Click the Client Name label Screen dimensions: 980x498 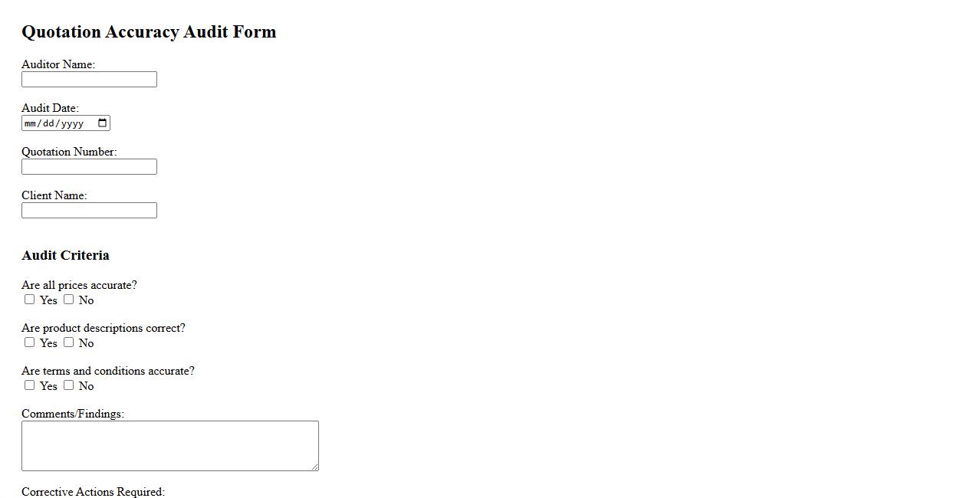[x=54, y=195]
